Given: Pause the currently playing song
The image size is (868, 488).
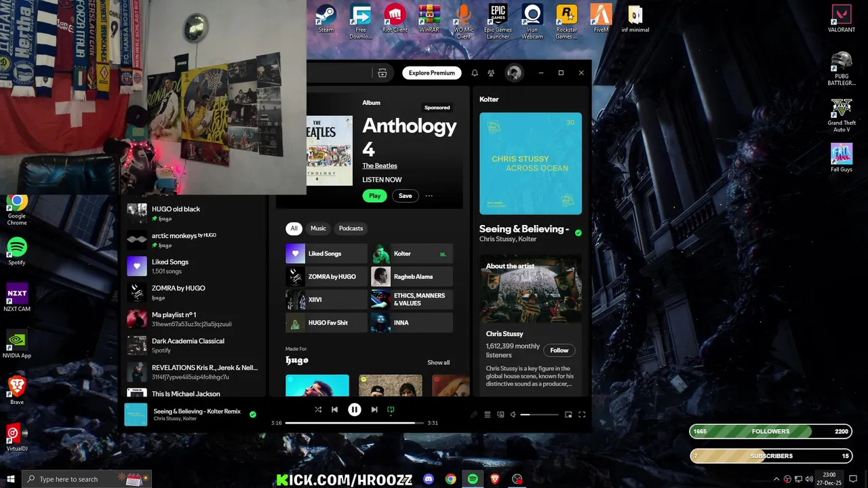Looking at the screenshot, I should [x=354, y=409].
